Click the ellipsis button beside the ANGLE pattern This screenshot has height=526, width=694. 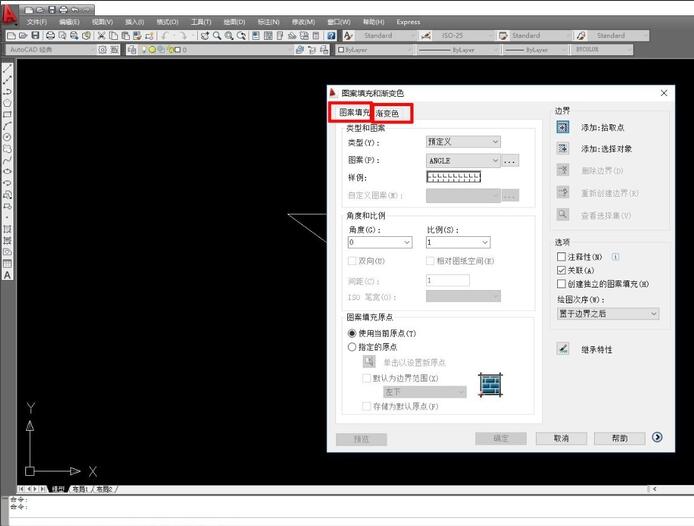[510, 160]
